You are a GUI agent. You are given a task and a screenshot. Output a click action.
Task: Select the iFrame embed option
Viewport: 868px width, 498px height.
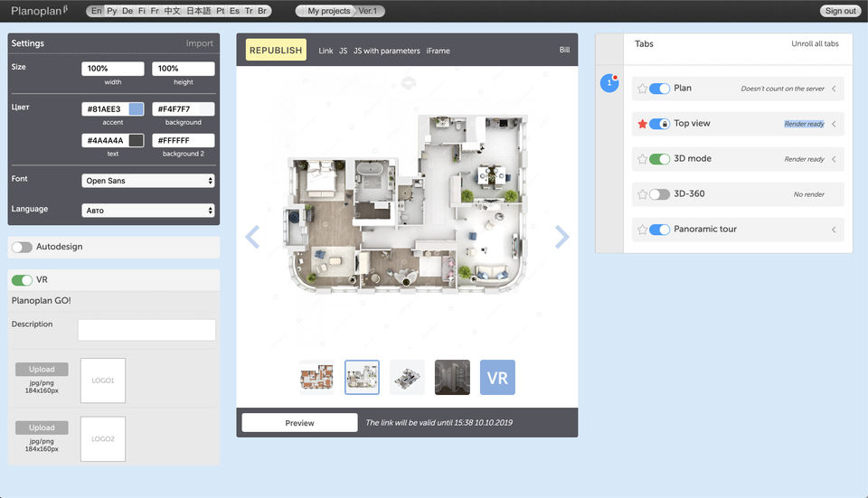point(438,51)
